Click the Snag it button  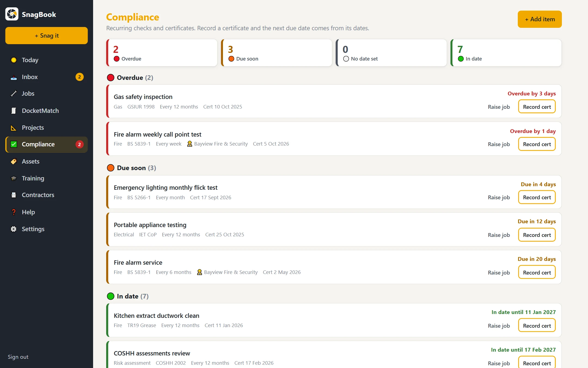point(47,35)
